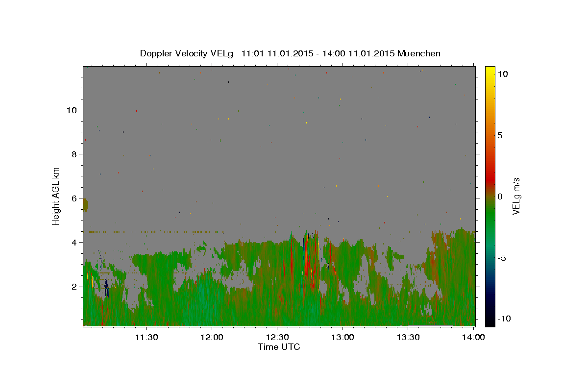Screen dimensions: 588x392
Task: Click the 13:30 time tick label
Action: pos(408,337)
